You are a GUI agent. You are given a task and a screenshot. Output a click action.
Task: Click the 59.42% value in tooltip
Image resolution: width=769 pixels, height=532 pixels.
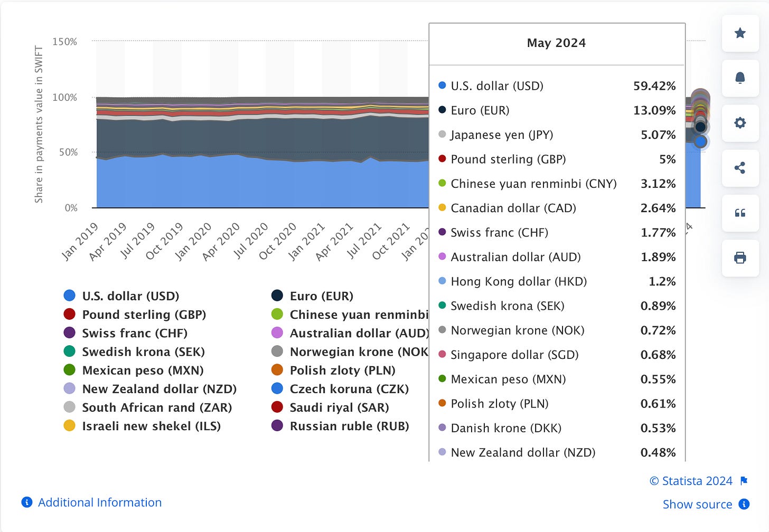pyautogui.click(x=654, y=85)
